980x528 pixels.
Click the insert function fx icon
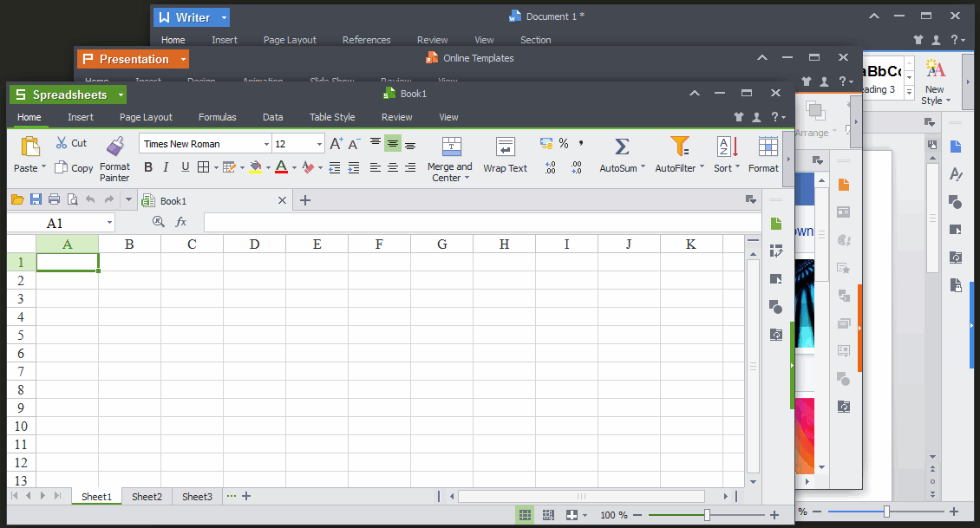180,221
